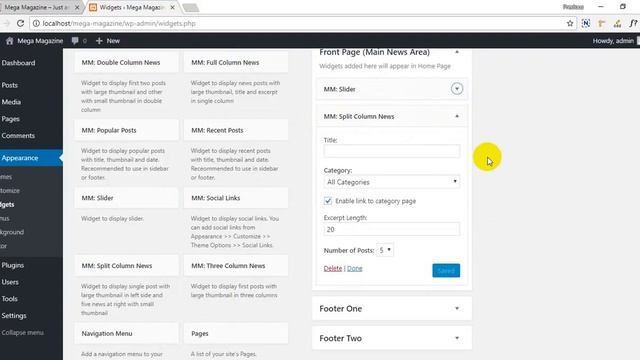The width and height of the screenshot is (640, 360).
Task: Switch to the Mega Magazine browser tab
Action: [x=37, y=7]
